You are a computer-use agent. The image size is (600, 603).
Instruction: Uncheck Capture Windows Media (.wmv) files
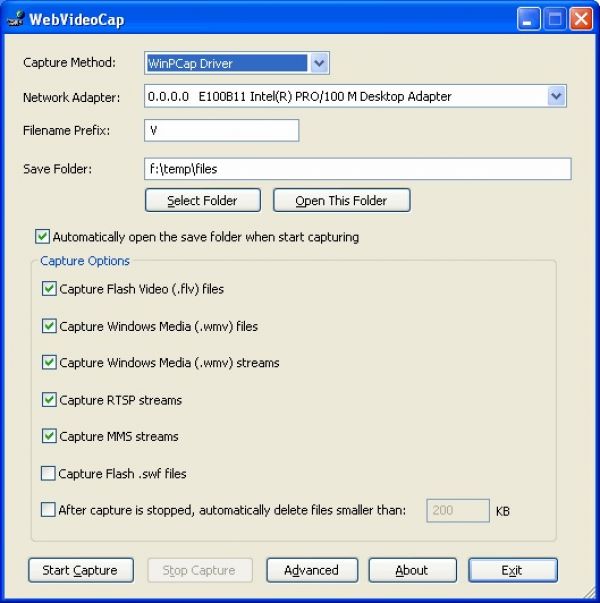pos(49,326)
